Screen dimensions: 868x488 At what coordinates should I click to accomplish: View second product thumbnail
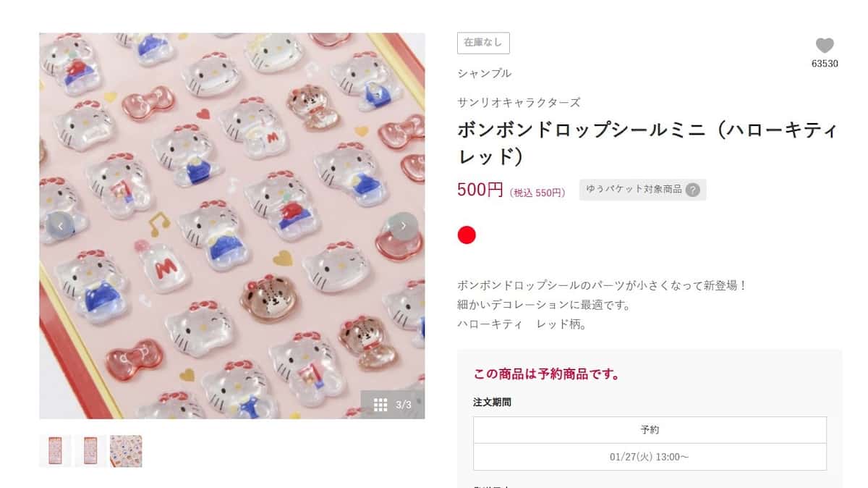(x=90, y=451)
